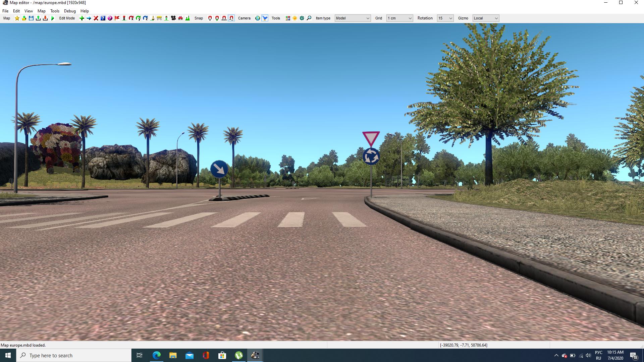This screenshot has width=644, height=362.
Task: Click the yellow star new map icon
Action: (x=17, y=18)
